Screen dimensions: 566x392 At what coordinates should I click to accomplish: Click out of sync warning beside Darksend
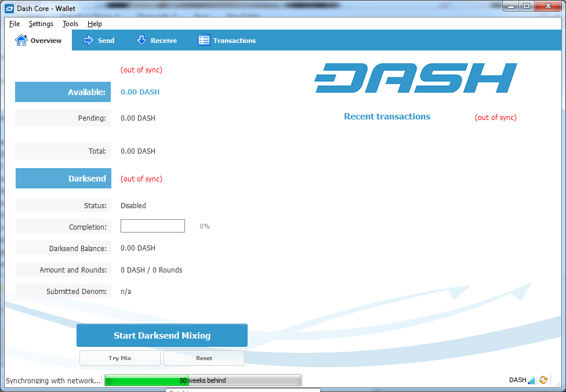tap(141, 179)
